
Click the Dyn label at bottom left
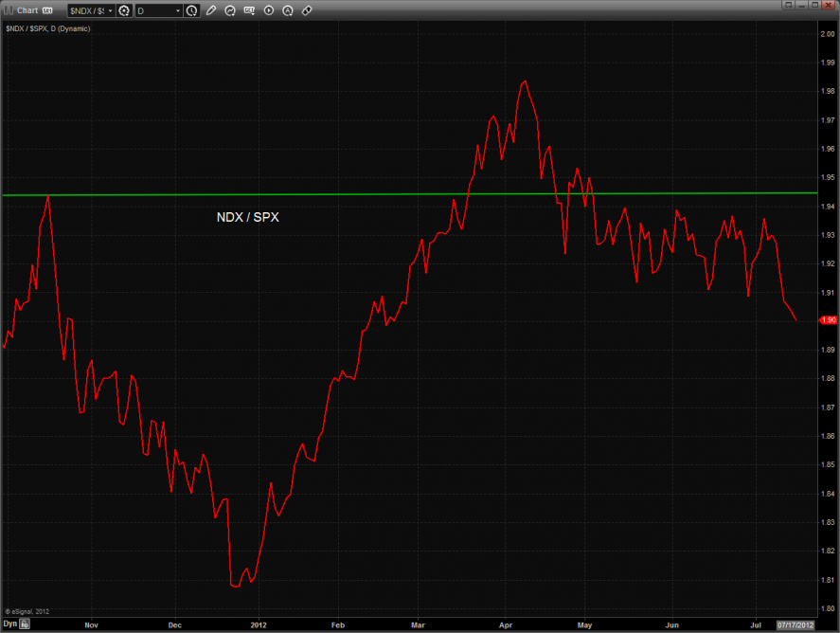(9, 624)
